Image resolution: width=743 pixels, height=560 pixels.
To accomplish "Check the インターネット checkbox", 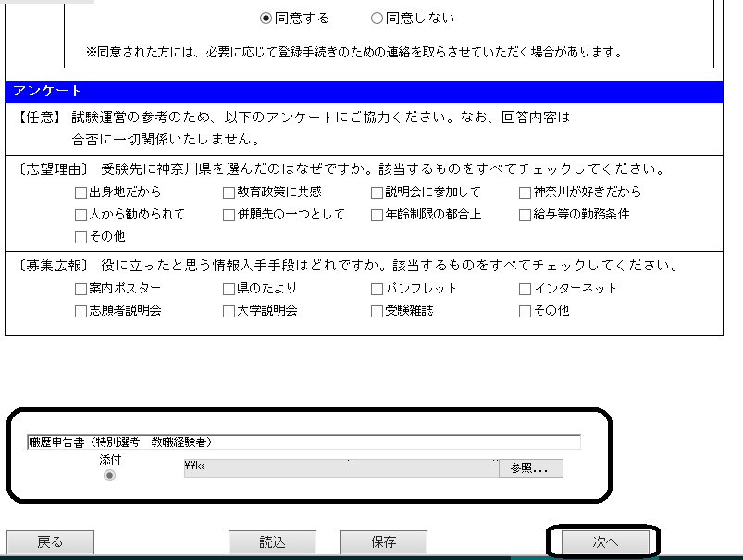I will (525, 289).
